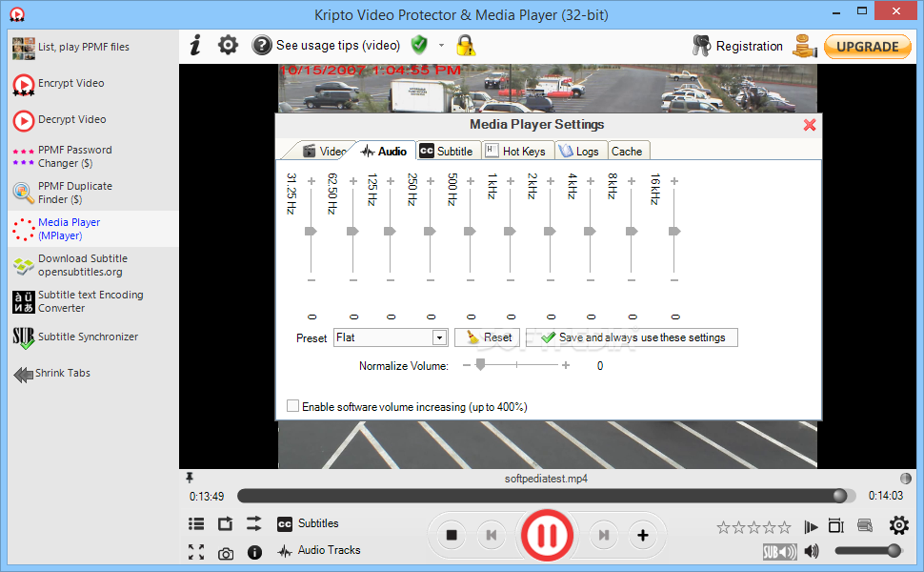
Task: Click the 1 kHz equalizer slider handle
Action: pos(510,231)
